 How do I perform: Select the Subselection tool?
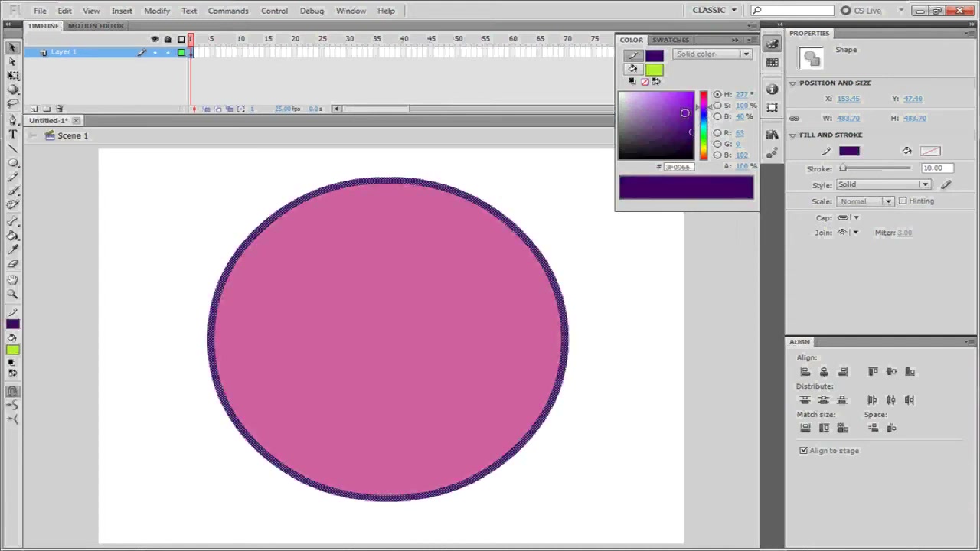(12, 62)
